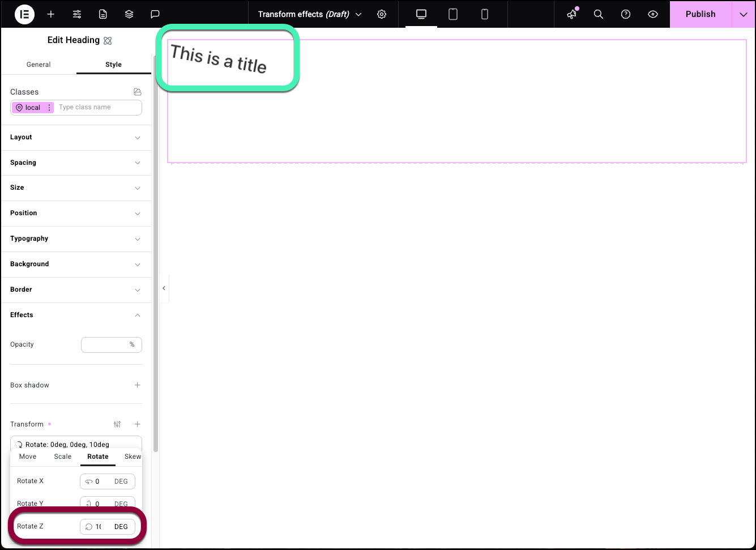Click the Publish button
The image size is (756, 550).
701,14
